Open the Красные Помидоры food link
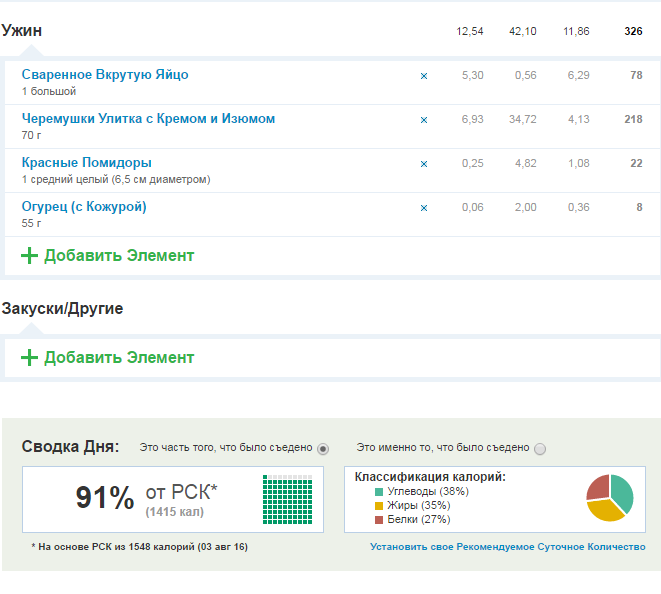Viewport: 661px width, 594px height. click(x=87, y=163)
